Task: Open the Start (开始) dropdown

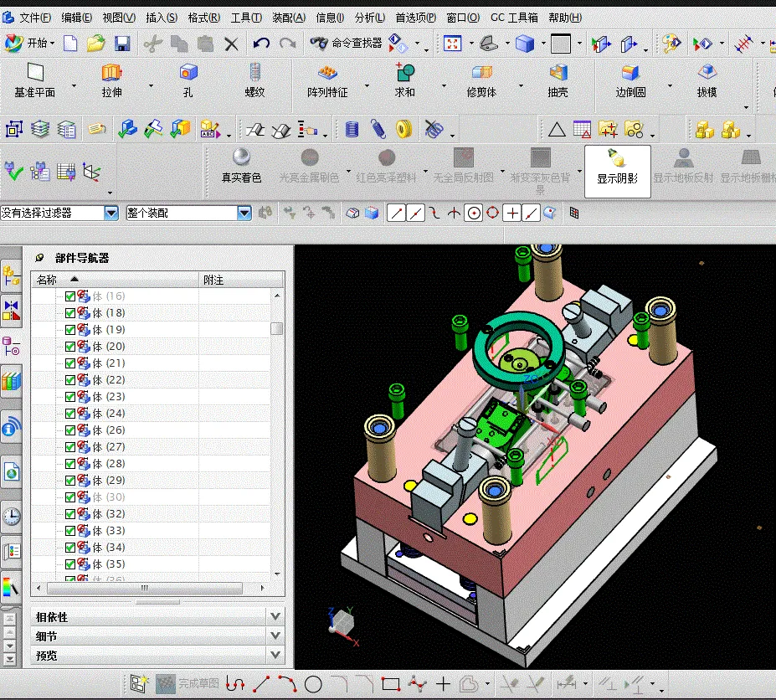Action: point(29,43)
